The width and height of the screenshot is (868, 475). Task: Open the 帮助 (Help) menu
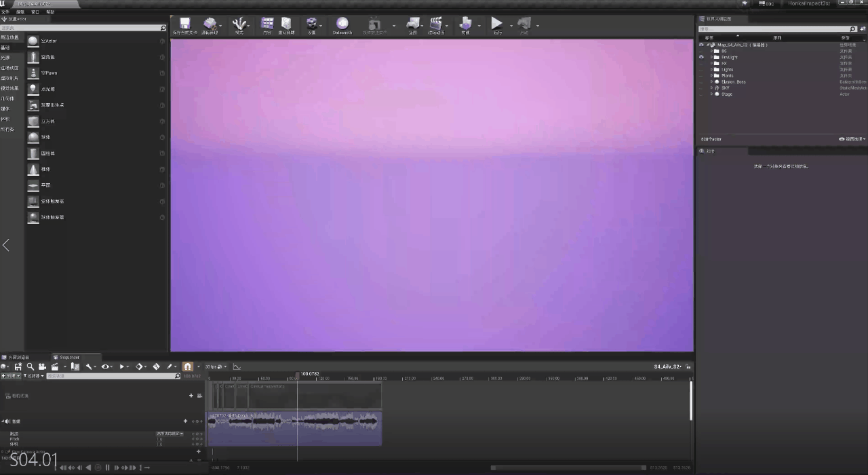point(50,12)
